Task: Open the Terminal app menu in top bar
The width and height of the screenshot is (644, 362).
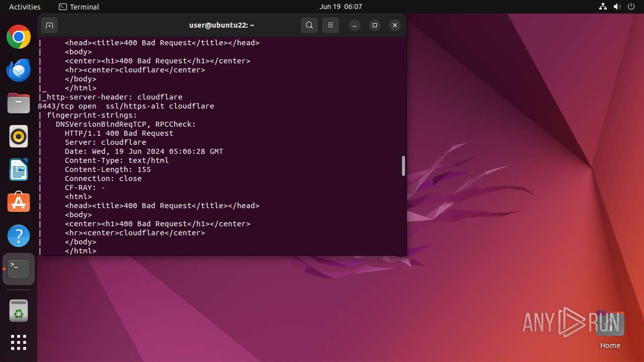Action: click(79, 7)
